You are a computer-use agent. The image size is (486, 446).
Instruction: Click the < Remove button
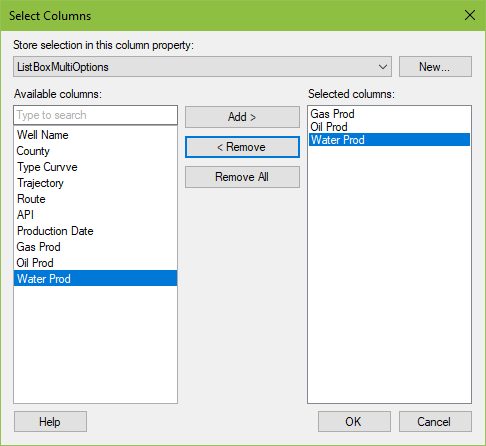242,147
